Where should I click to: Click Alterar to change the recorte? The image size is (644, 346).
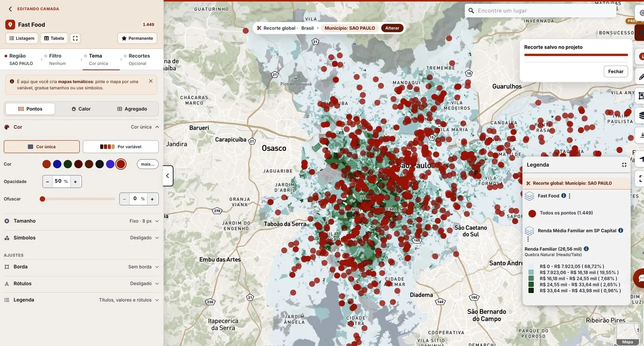pyautogui.click(x=392, y=28)
